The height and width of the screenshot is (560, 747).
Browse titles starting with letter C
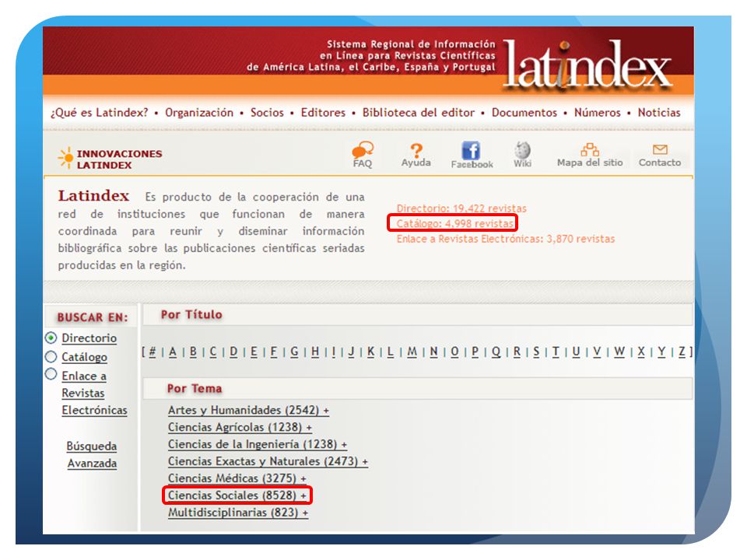[213, 352]
